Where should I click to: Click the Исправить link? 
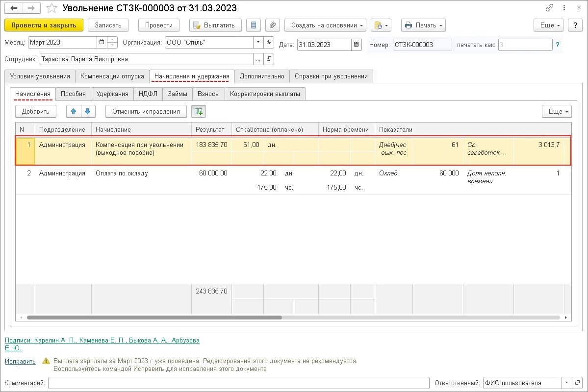click(x=20, y=361)
